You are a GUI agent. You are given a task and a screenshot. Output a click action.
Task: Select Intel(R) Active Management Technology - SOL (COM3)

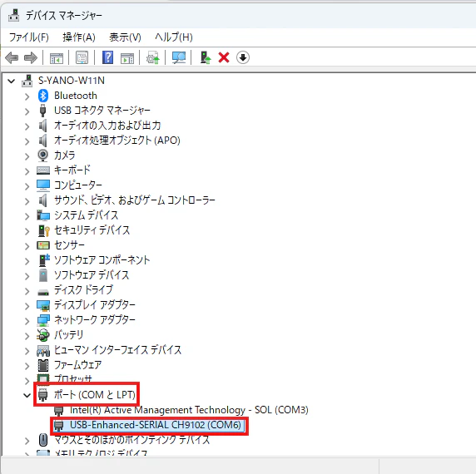[x=189, y=410]
